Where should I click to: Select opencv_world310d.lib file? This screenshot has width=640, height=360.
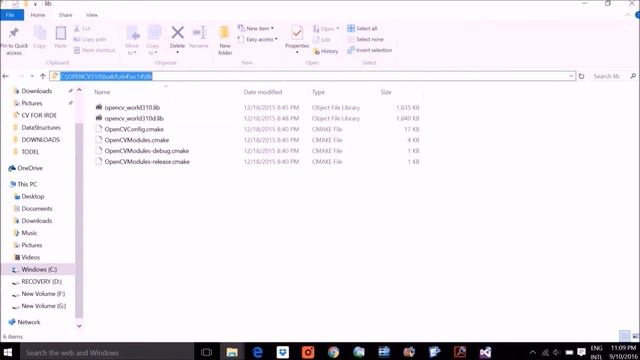tap(134, 118)
